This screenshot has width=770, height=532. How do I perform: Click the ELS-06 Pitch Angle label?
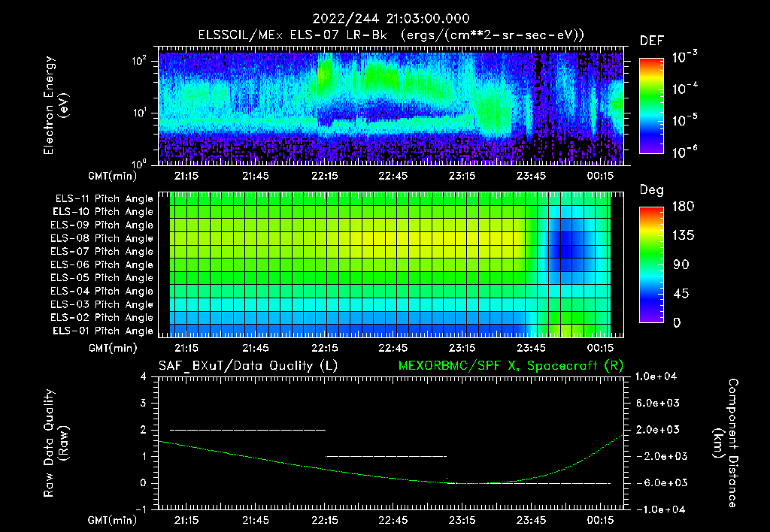tap(102, 264)
